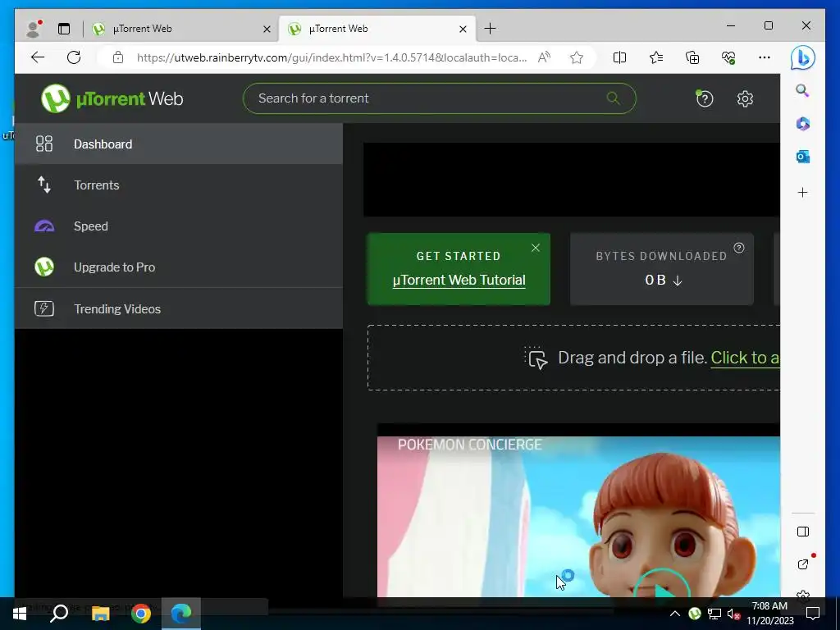This screenshot has width=840, height=630.
Task: Open the taskbar clock and date
Action: point(769,614)
